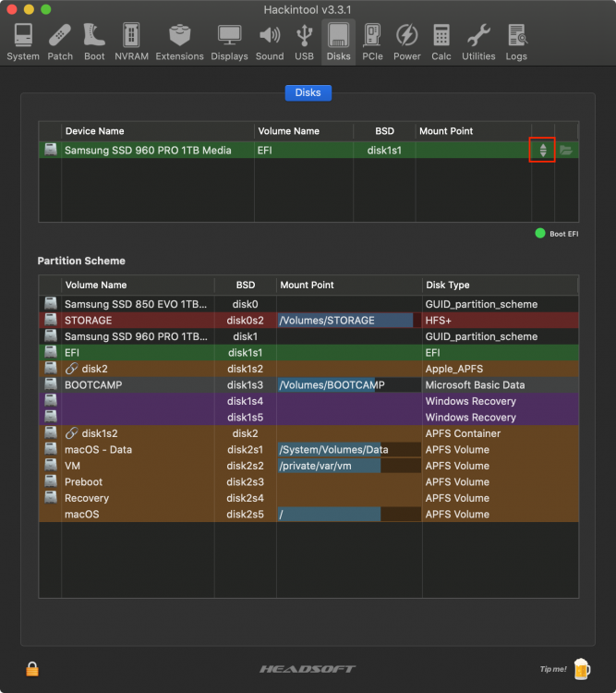The image size is (616, 693).
Task: Select the macOS - Data volume
Action: 98,449
